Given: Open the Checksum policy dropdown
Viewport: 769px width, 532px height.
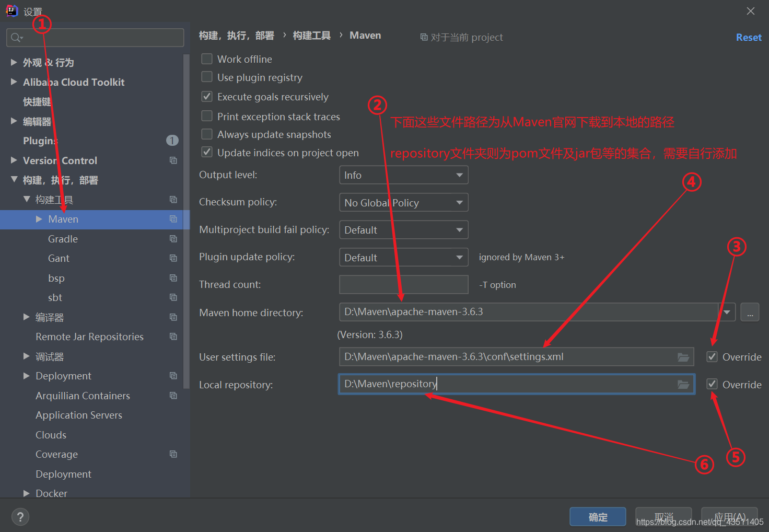Looking at the screenshot, I should [404, 202].
